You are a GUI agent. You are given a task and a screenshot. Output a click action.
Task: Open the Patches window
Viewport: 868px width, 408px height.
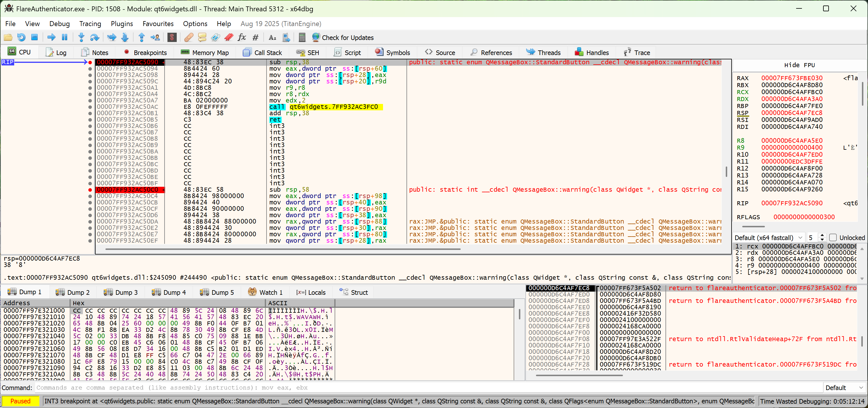[x=188, y=37]
